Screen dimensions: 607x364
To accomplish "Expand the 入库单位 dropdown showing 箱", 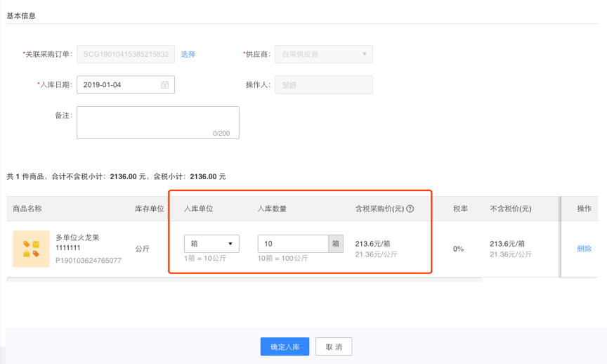I will point(211,244).
